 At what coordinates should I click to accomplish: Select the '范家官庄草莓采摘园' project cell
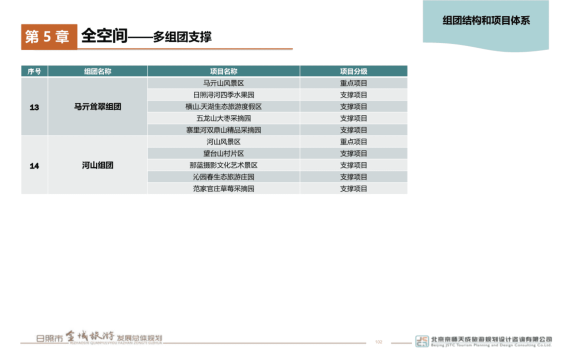click(224, 188)
